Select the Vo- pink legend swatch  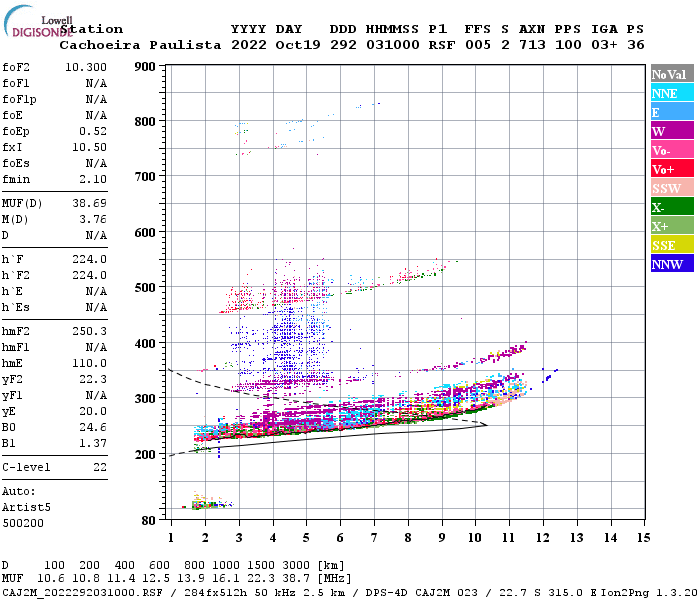coord(672,150)
